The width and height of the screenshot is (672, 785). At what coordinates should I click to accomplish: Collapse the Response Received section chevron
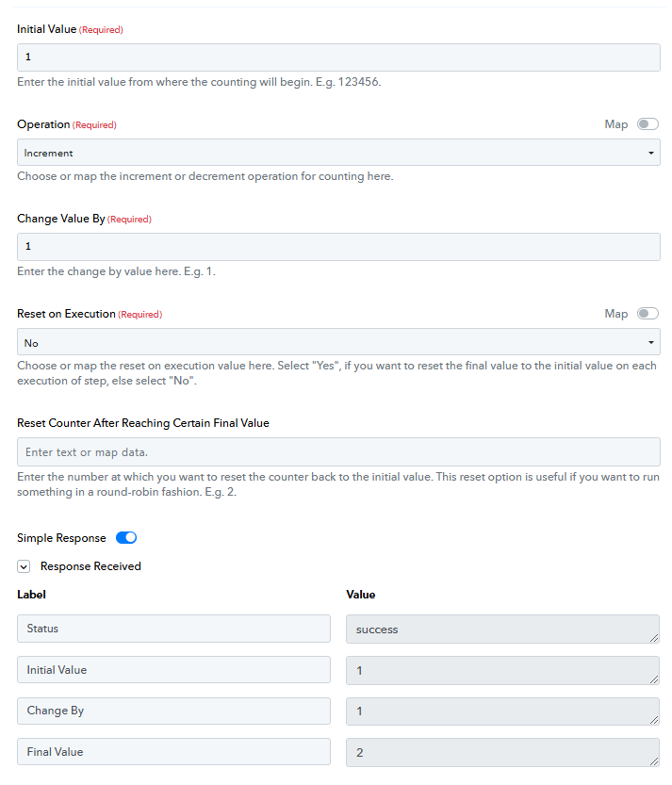[x=24, y=566]
